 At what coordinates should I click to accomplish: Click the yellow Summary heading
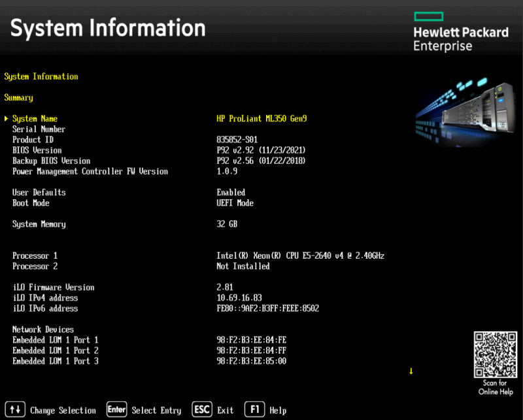point(19,98)
